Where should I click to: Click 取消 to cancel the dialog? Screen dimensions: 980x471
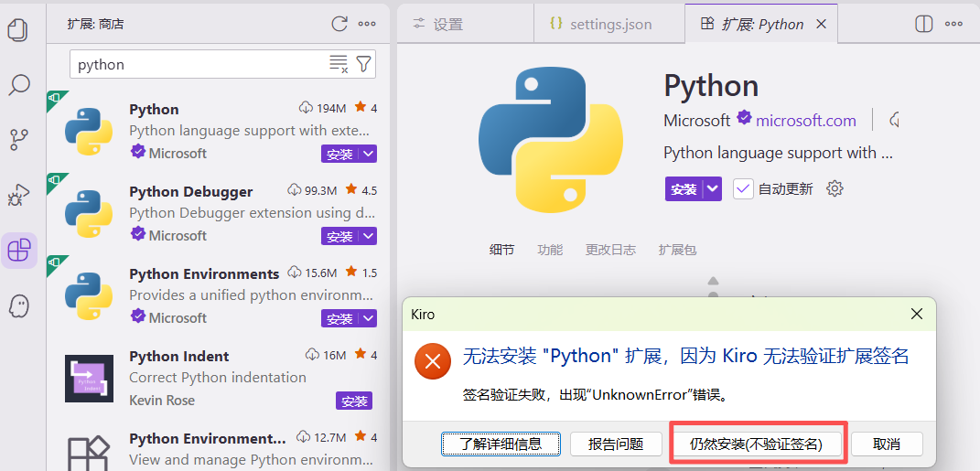point(887,444)
